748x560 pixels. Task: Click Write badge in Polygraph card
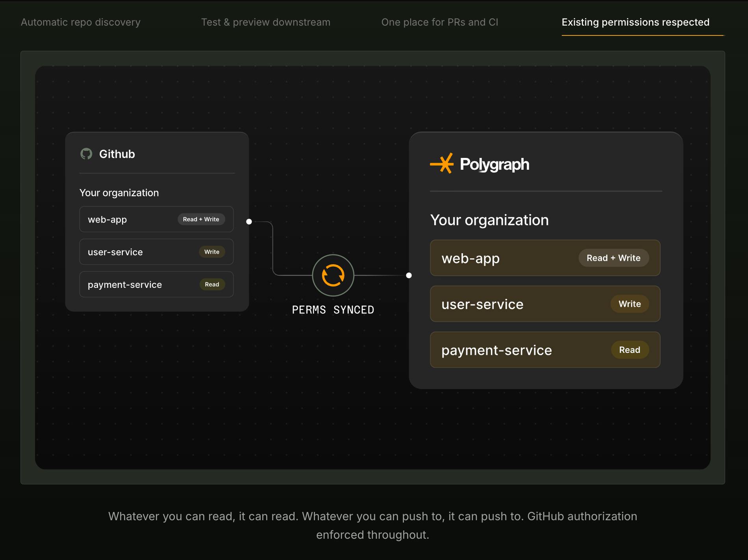630,304
